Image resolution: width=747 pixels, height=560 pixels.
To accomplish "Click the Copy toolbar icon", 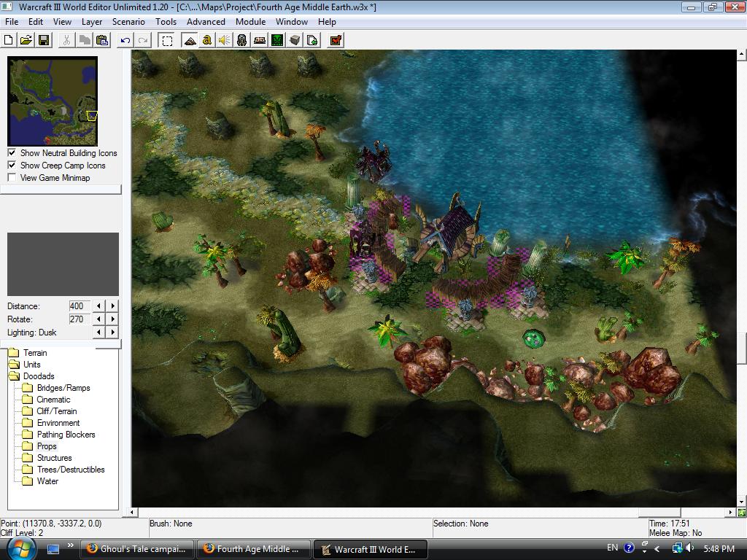I will [x=85, y=41].
